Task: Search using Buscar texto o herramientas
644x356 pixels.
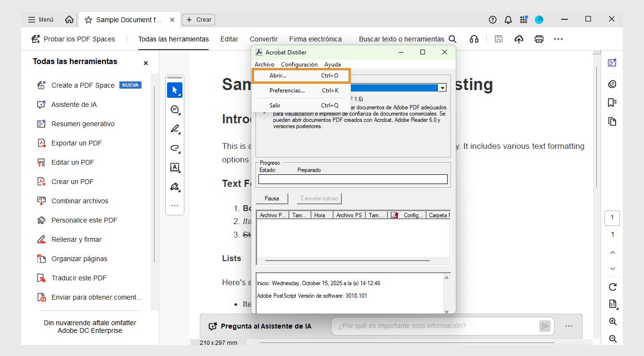Action: pos(408,39)
